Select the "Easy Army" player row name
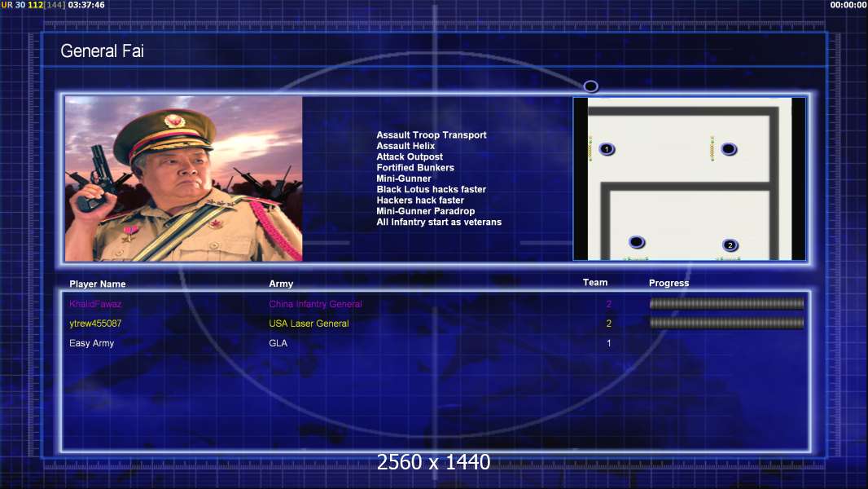This screenshot has height=489, width=868. (x=91, y=343)
